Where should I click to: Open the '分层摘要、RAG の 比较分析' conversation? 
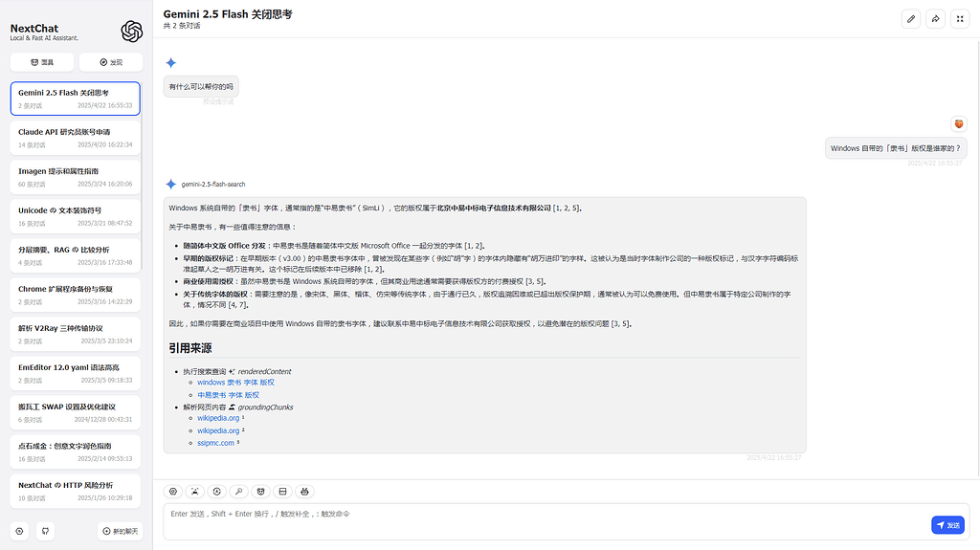point(75,255)
